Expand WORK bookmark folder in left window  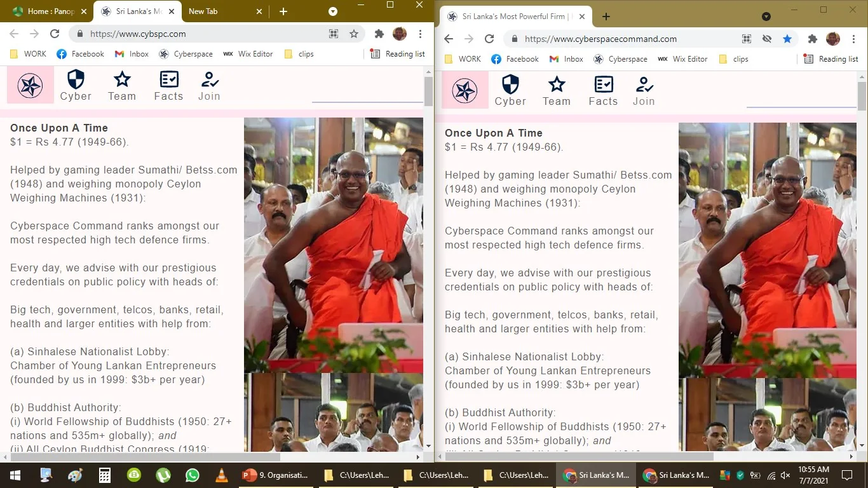point(28,54)
